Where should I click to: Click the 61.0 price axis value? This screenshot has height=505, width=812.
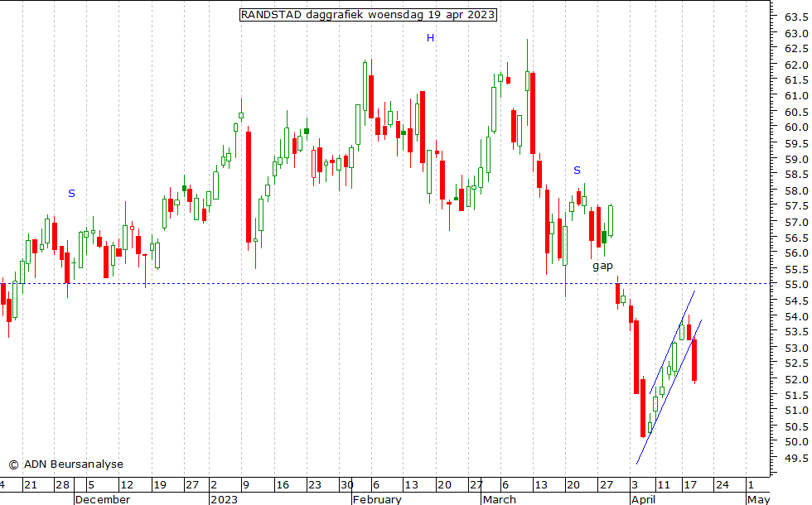(796, 96)
